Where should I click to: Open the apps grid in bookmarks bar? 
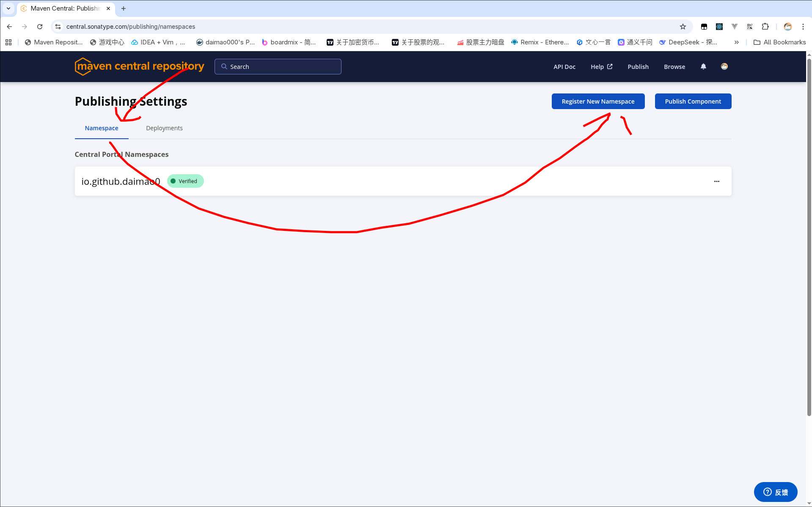[x=8, y=42]
